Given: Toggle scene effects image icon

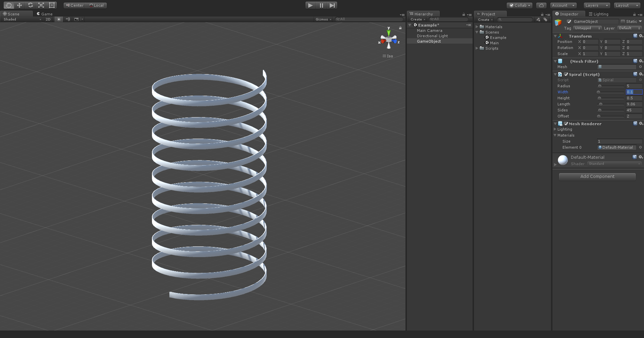Looking at the screenshot, I should [x=76, y=19].
